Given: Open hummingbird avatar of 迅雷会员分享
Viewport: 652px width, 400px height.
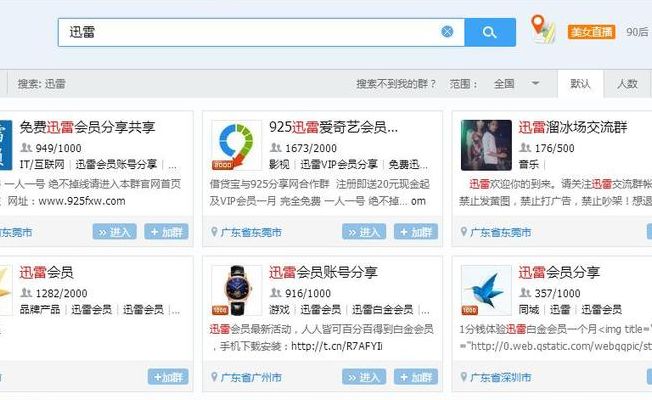Looking at the screenshot, I should pyautogui.click(x=486, y=290).
